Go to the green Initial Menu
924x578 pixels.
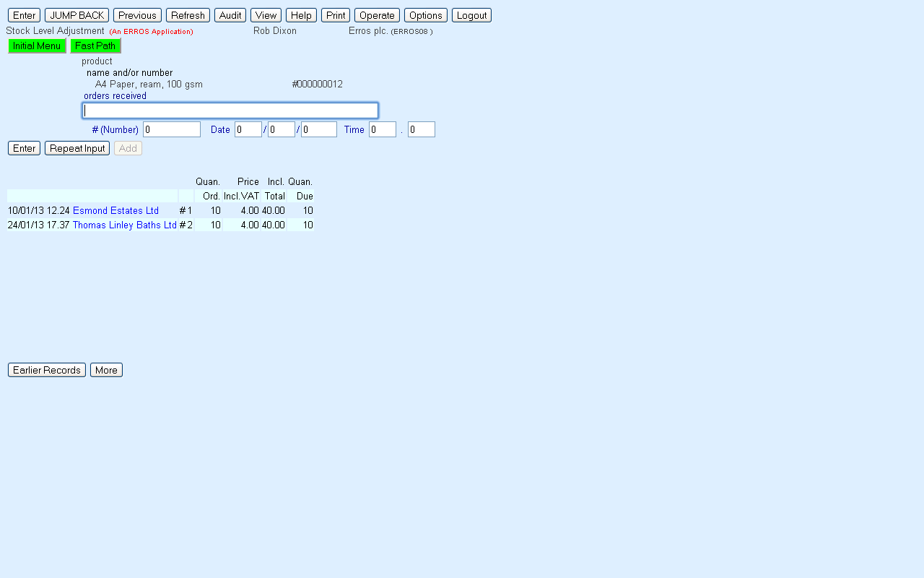point(37,46)
